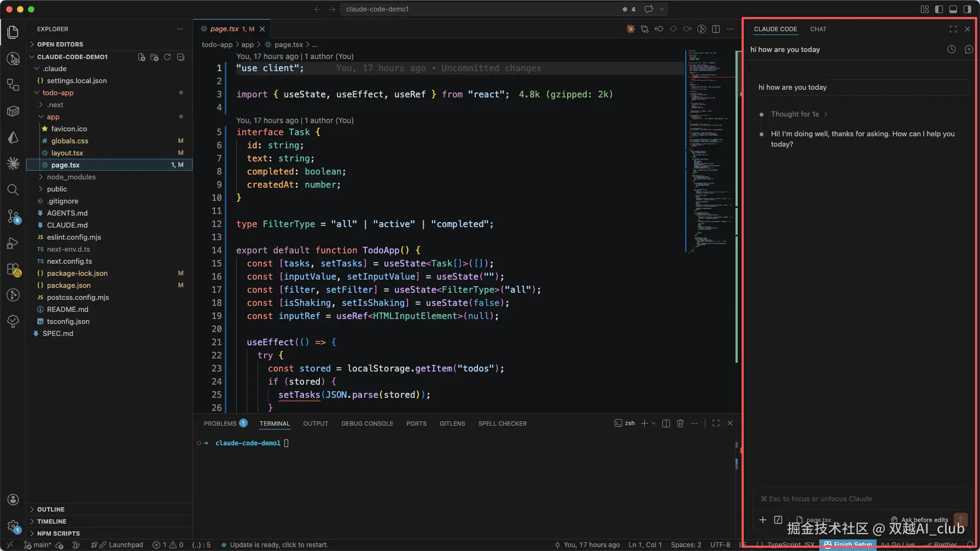The image size is (980, 551).
Task: Switch to the CHAT tab
Action: point(818,29)
